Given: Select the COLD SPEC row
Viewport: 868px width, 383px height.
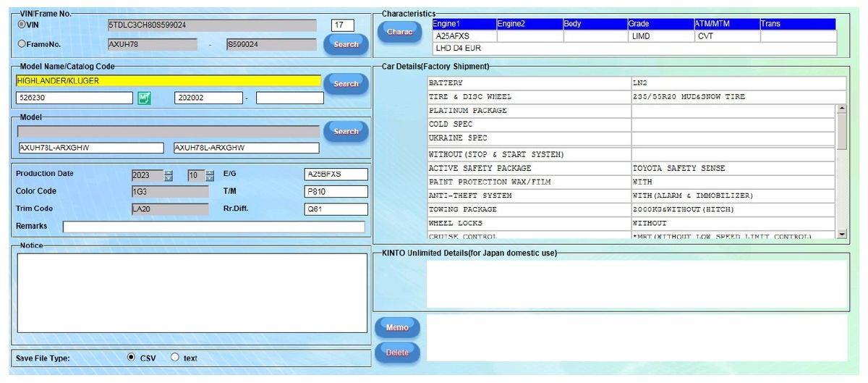Looking at the screenshot, I should click(631, 125).
